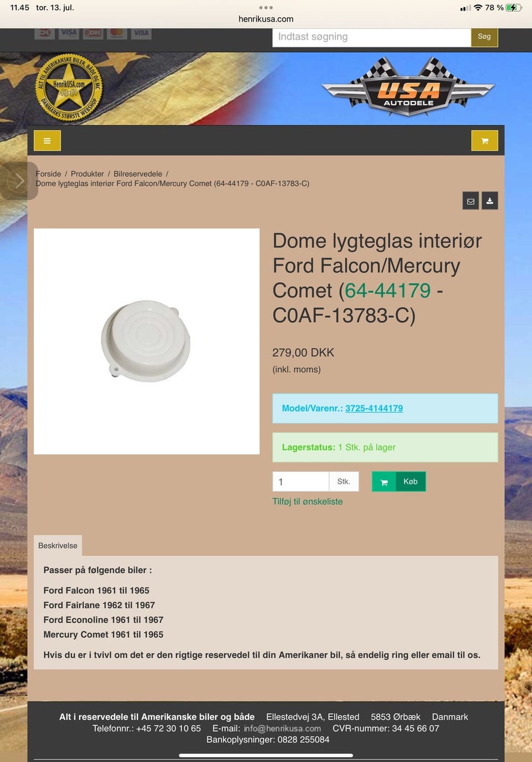The height and width of the screenshot is (762, 532).
Task: Click the HenrikUSA.com star badge logo
Action: [x=69, y=87]
